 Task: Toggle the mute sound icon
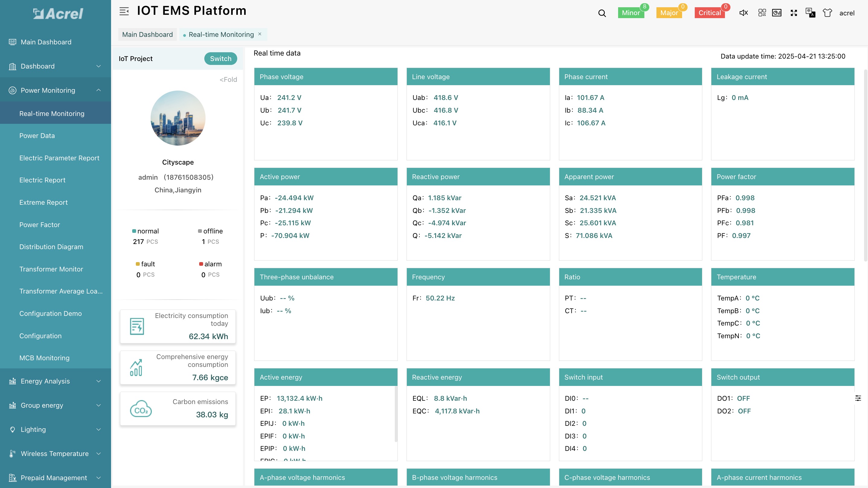pyautogui.click(x=743, y=13)
